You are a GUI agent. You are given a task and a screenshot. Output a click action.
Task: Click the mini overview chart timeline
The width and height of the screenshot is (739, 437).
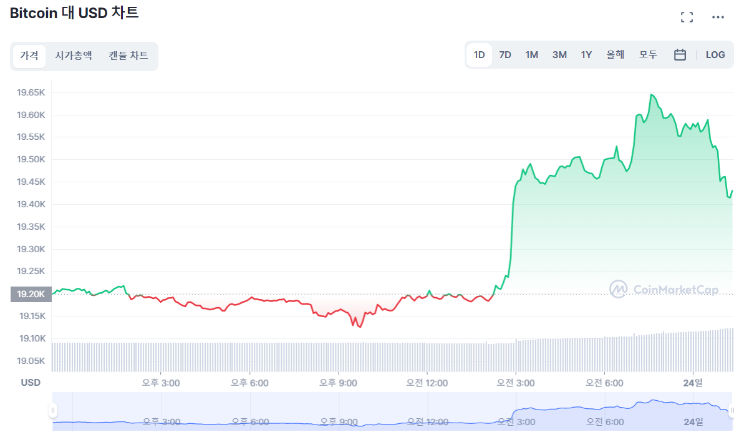[390, 412]
